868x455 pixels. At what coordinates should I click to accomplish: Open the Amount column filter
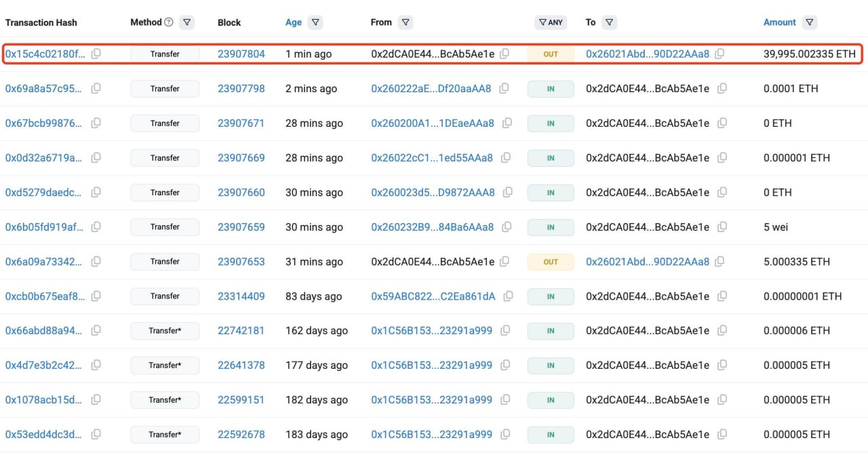pos(809,22)
